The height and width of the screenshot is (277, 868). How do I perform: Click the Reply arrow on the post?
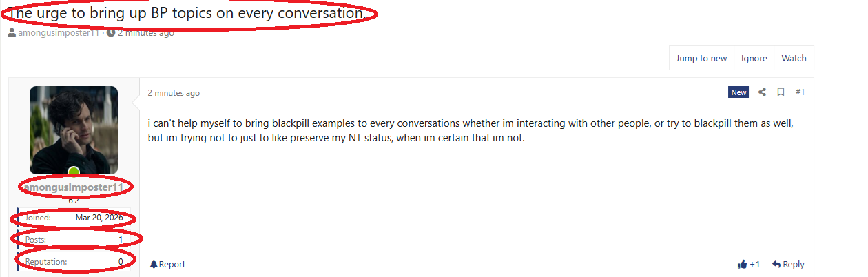[776, 265]
